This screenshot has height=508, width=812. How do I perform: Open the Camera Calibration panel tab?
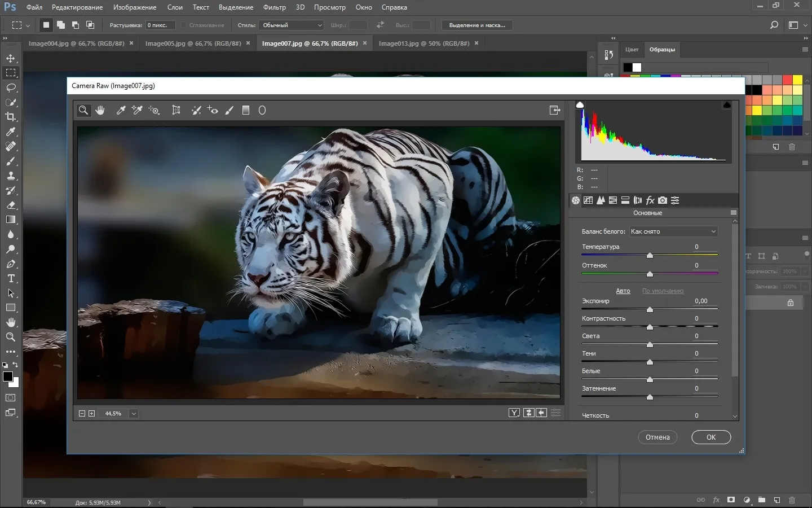(x=663, y=200)
